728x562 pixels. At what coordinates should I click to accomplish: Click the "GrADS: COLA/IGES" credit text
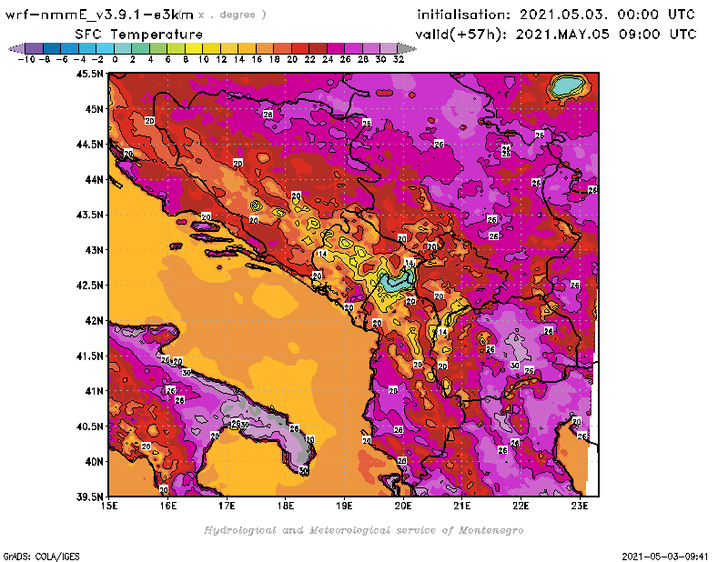[x=41, y=556]
